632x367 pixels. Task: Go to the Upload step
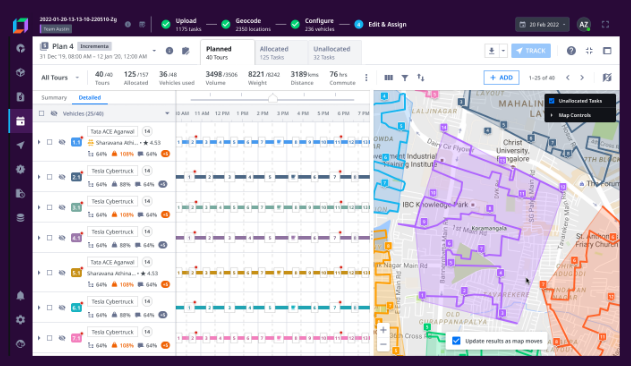pos(182,25)
